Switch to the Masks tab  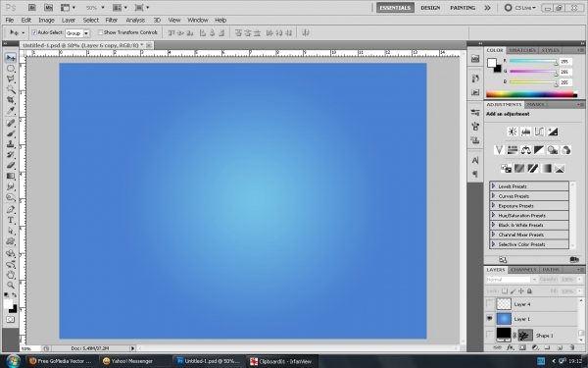click(x=535, y=104)
